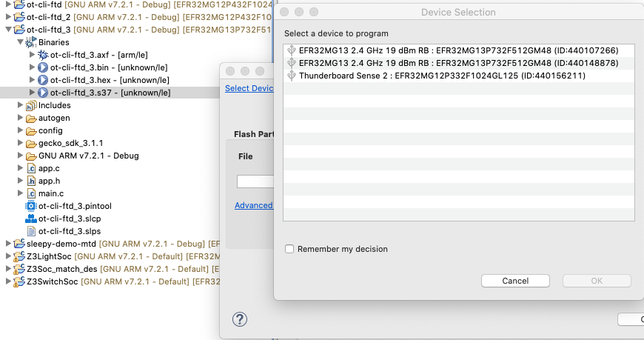Image resolution: width=644 pixels, height=340 pixels.
Task: Collapse the Binaries folder node
Action: coord(20,43)
